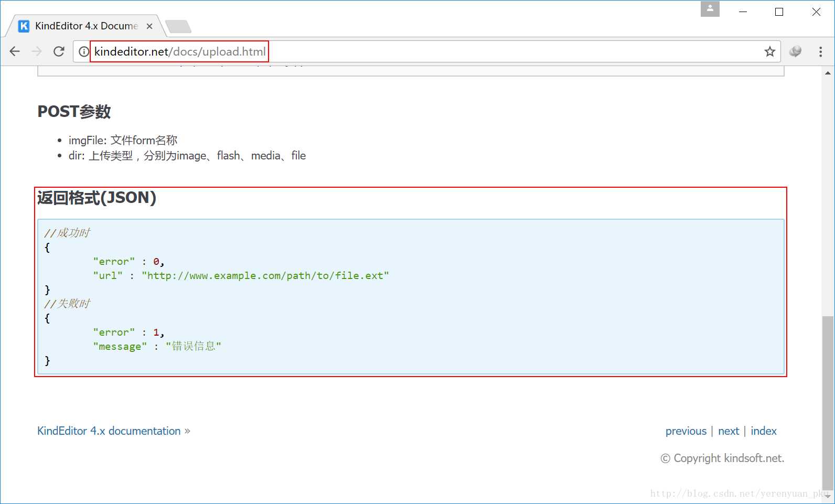Click the vertical scrollbar thumb
The width and height of the screenshot is (835, 504).
(x=828, y=403)
